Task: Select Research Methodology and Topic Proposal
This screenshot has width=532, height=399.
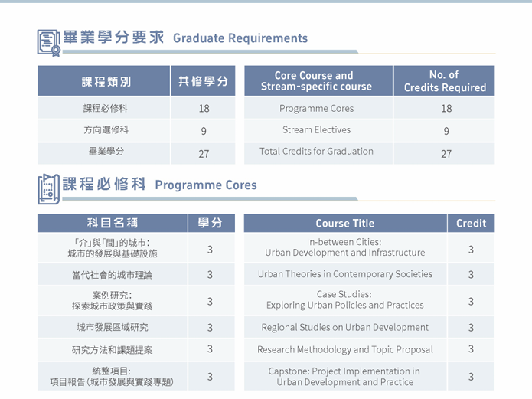Action: pos(345,349)
